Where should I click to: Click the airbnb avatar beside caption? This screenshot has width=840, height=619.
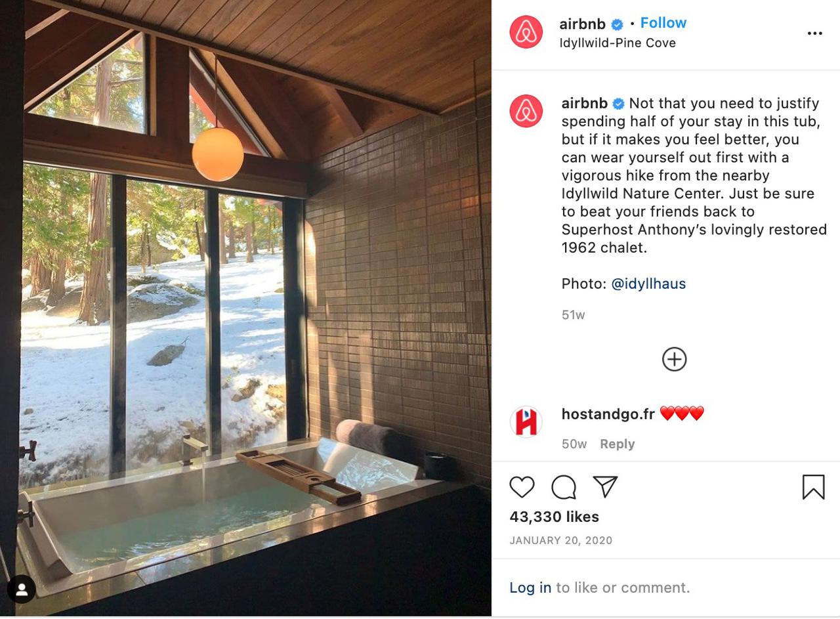coord(526,111)
